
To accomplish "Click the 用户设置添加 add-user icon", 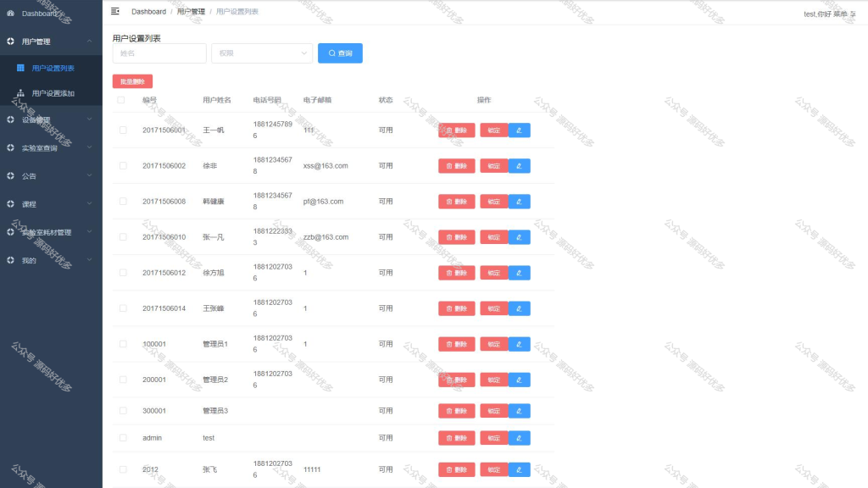I will click(20, 93).
